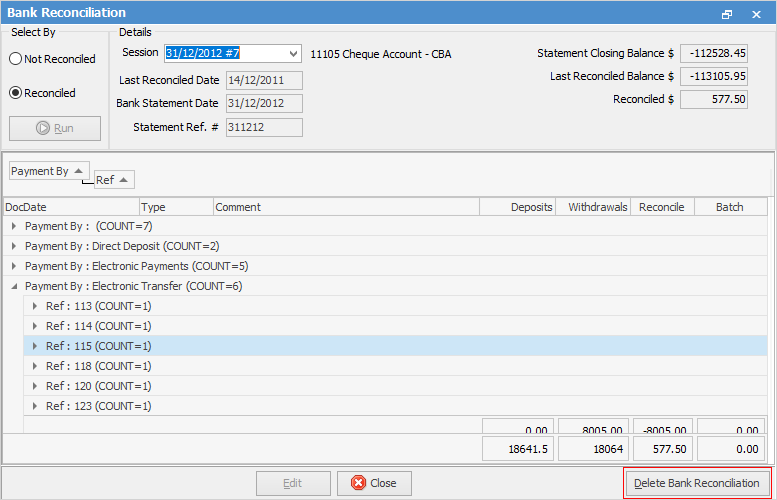Screen dimensions: 777x500
Task: Expand the Ref : 123 row
Action: (x=35, y=406)
